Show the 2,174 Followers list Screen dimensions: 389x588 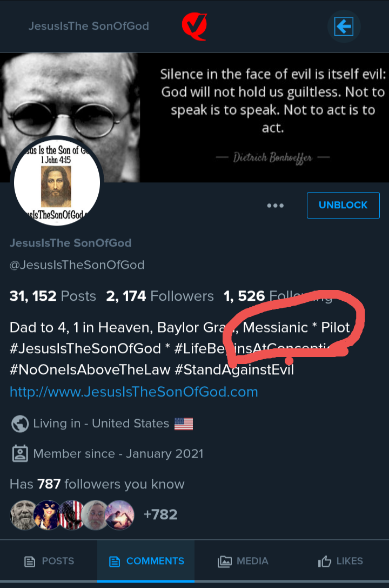pyautogui.click(x=160, y=296)
